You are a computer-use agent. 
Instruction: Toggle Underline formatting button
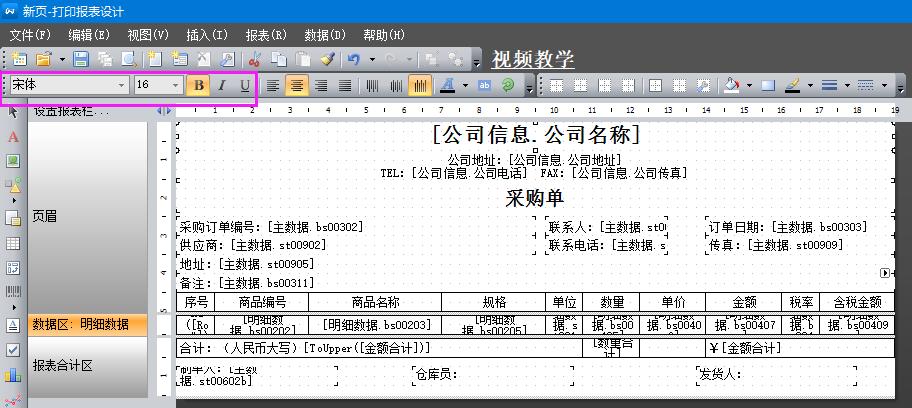[244, 86]
